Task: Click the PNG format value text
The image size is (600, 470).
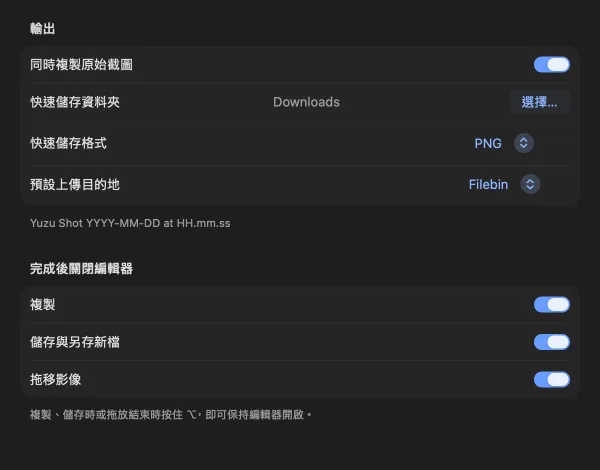Action: pos(488,143)
